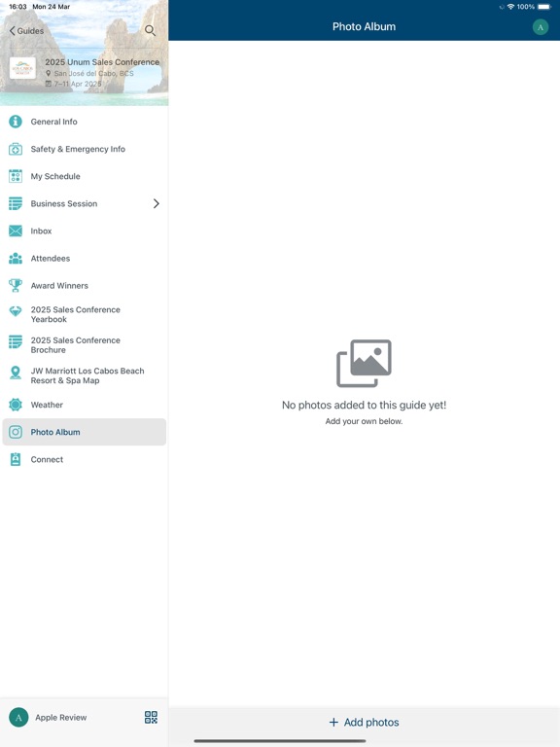Image resolution: width=560 pixels, height=747 pixels.
Task: Click the Yearbook diamond icon
Action: tap(16, 311)
